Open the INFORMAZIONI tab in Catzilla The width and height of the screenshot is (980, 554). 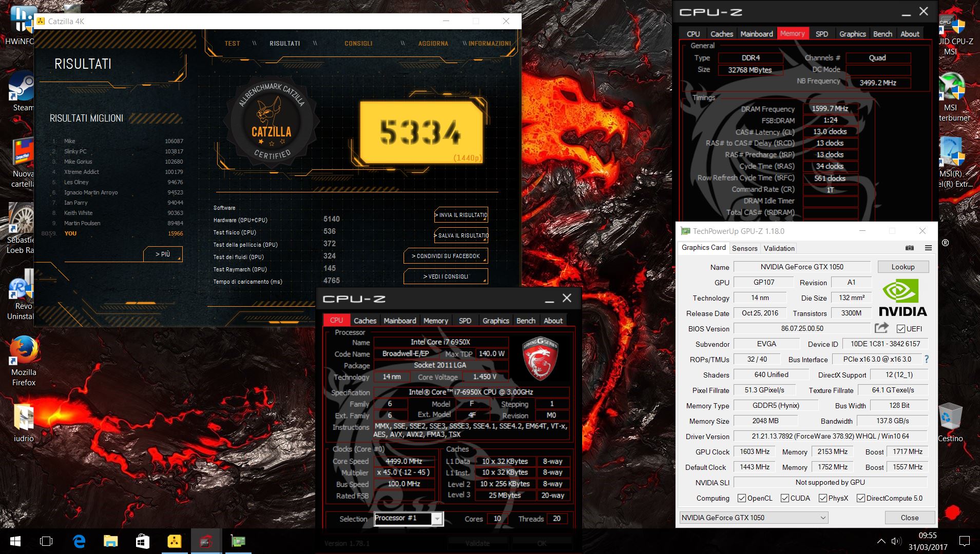coord(489,44)
